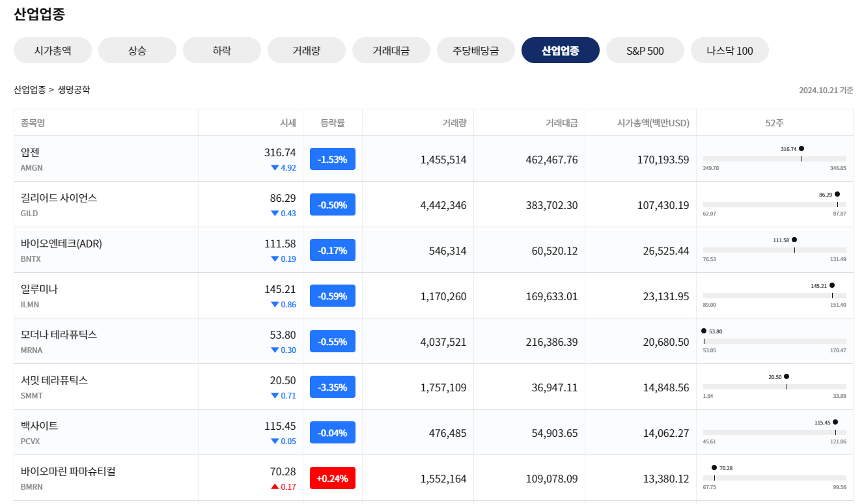This screenshot has width=864, height=504.
Task: Click the 시세 value 53.80 for 모더나
Action: [x=283, y=335]
